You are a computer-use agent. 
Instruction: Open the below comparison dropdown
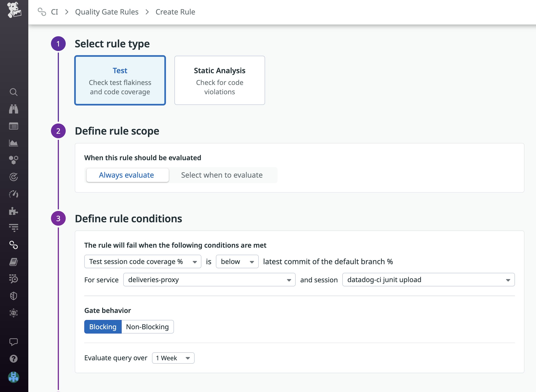coord(237,261)
